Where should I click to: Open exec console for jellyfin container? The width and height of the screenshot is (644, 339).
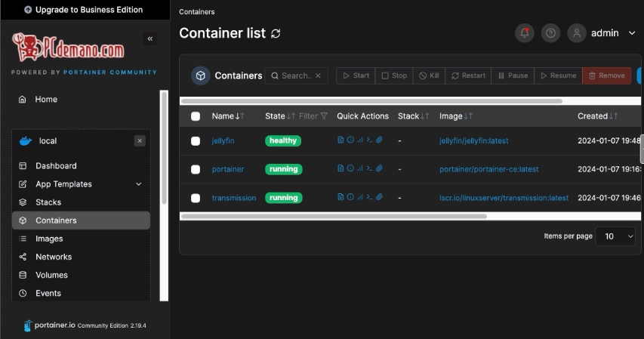(369, 140)
